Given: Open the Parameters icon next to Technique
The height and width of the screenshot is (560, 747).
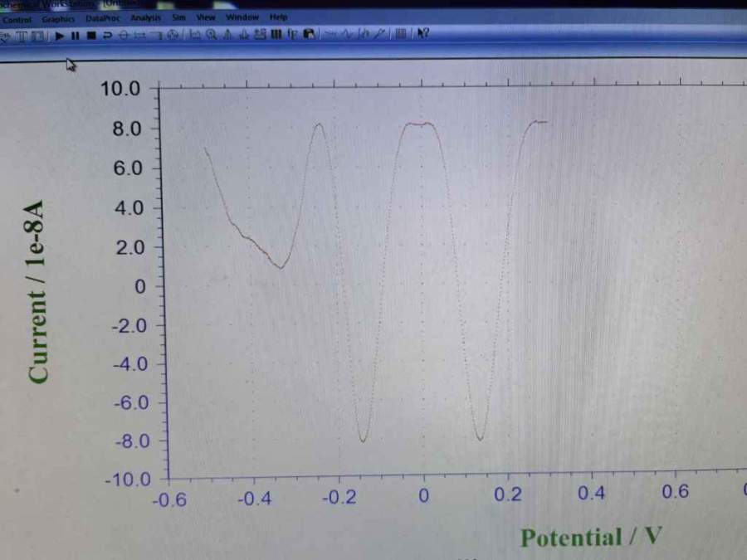Looking at the screenshot, I should (x=38, y=37).
